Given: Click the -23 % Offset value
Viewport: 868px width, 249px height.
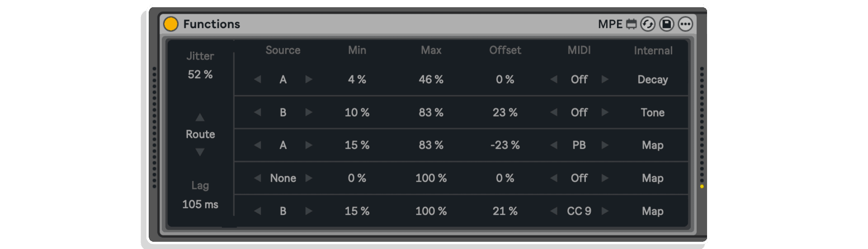Looking at the screenshot, I should [505, 145].
